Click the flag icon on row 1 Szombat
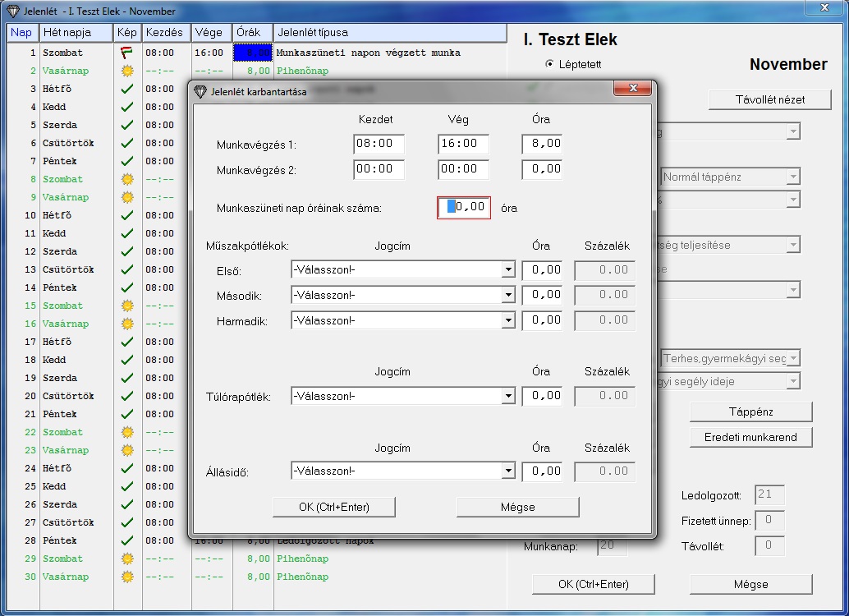This screenshot has height=616, width=849. pyautogui.click(x=126, y=53)
